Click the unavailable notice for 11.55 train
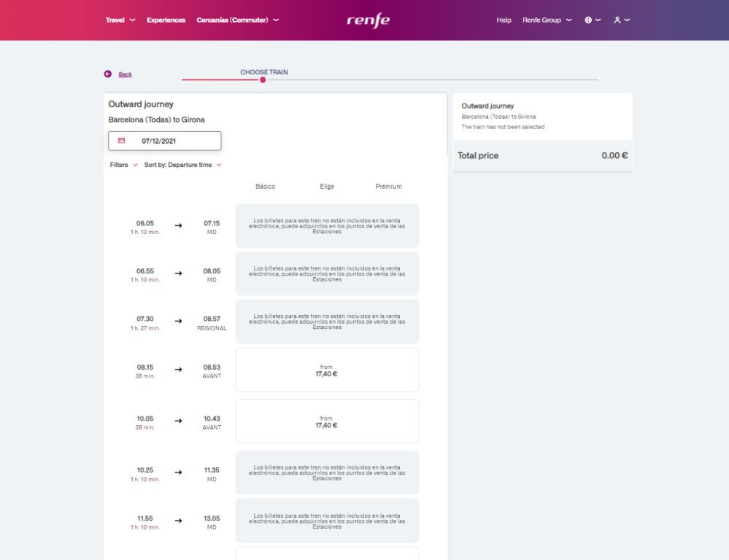 [327, 521]
